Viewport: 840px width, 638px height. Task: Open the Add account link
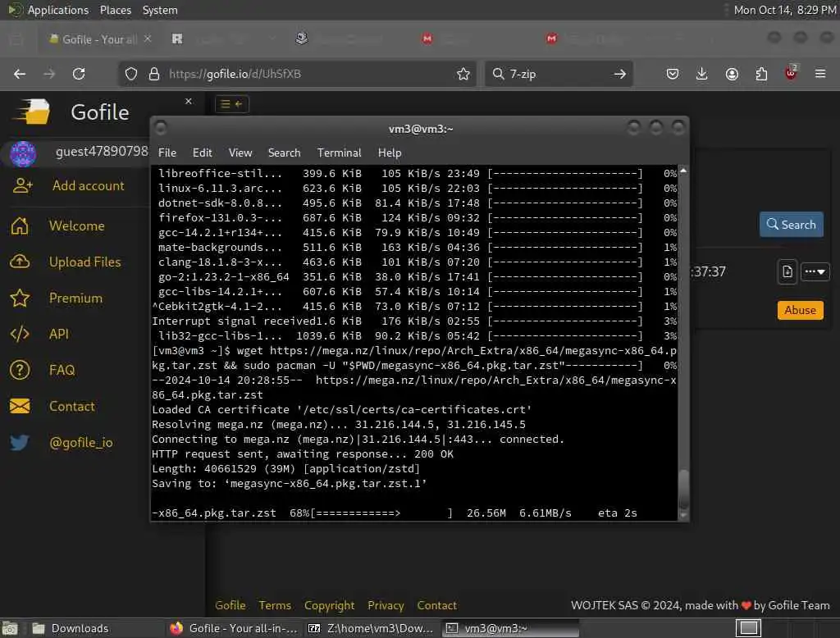(89, 186)
